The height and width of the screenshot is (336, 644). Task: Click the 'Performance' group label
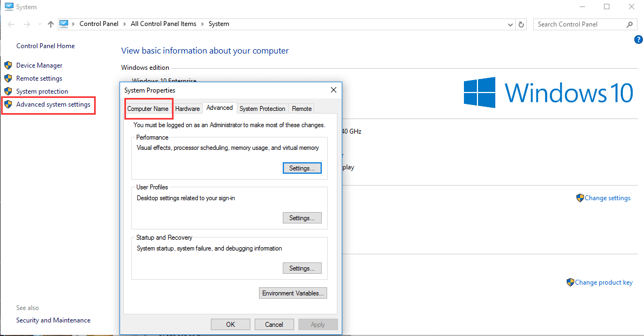(152, 137)
